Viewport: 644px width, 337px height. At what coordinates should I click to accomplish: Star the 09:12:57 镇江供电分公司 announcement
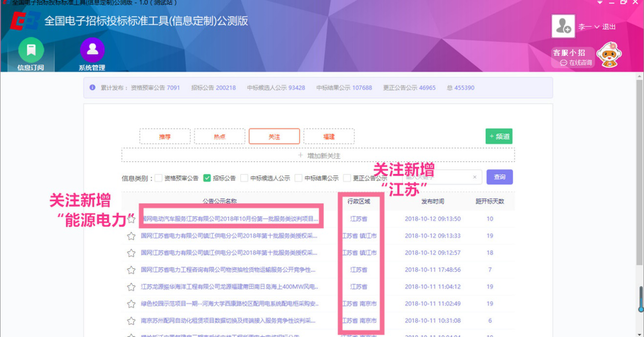(x=131, y=253)
